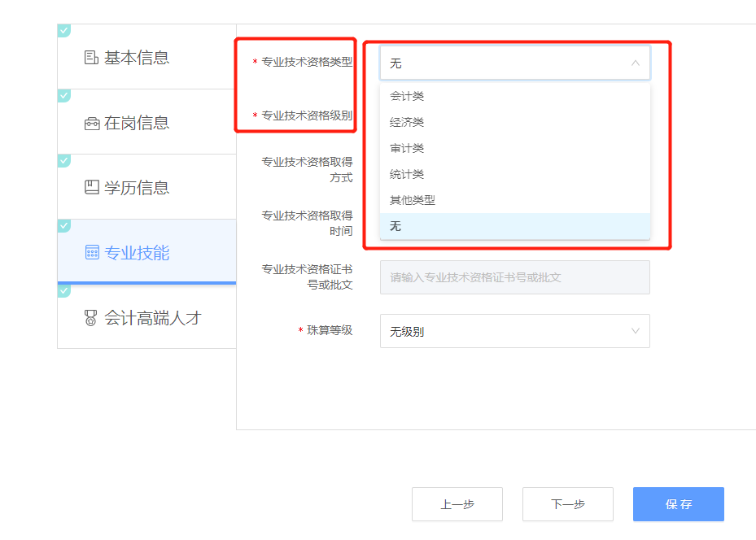Click the 基本信息 document icon
The image size is (756, 540).
(x=91, y=58)
